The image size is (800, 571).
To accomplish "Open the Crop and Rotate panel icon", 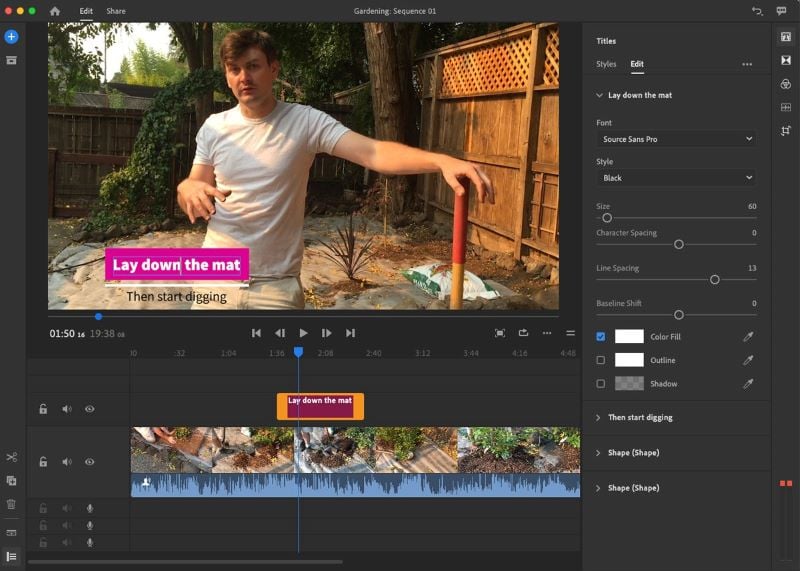I will [x=786, y=131].
